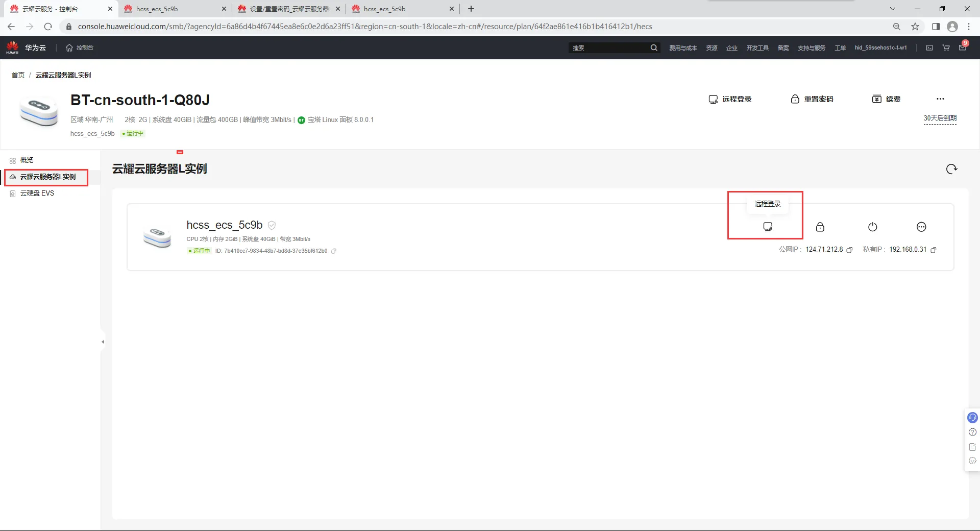Refresh the 云耀云服务器L实例 list
Screen dimensions: 980x531
pyautogui.click(x=951, y=169)
